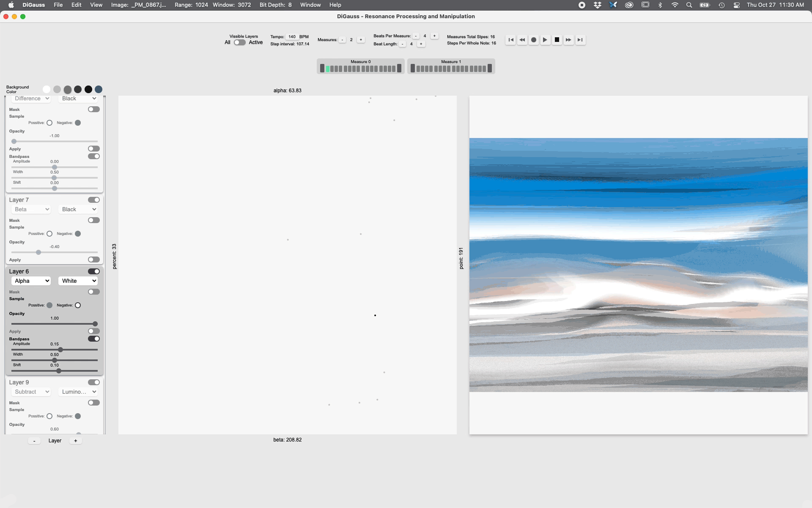Viewport: 812px width, 508px height.
Task: Click the Tempo BPM input field
Action: pyautogui.click(x=292, y=37)
